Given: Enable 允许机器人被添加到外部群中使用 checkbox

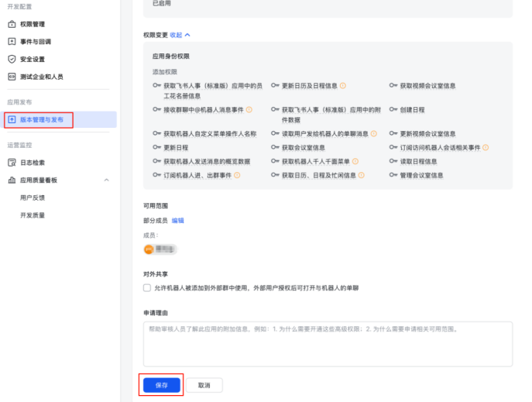Looking at the screenshot, I should (147, 287).
